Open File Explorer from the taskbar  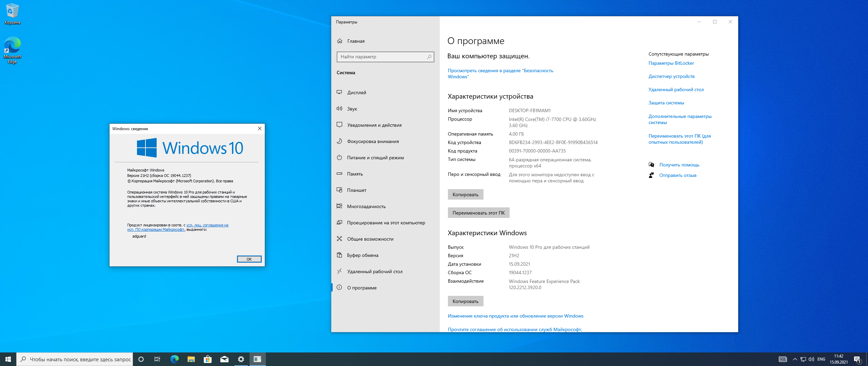[x=191, y=359]
